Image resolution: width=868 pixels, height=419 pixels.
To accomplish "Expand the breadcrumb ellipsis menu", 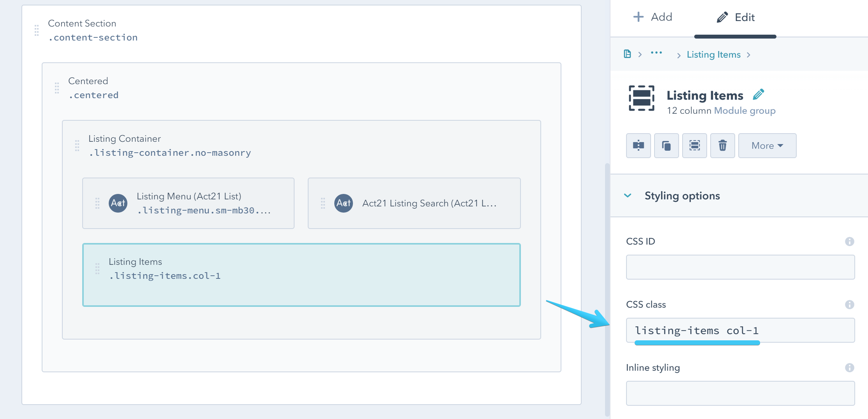I will [656, 53].
